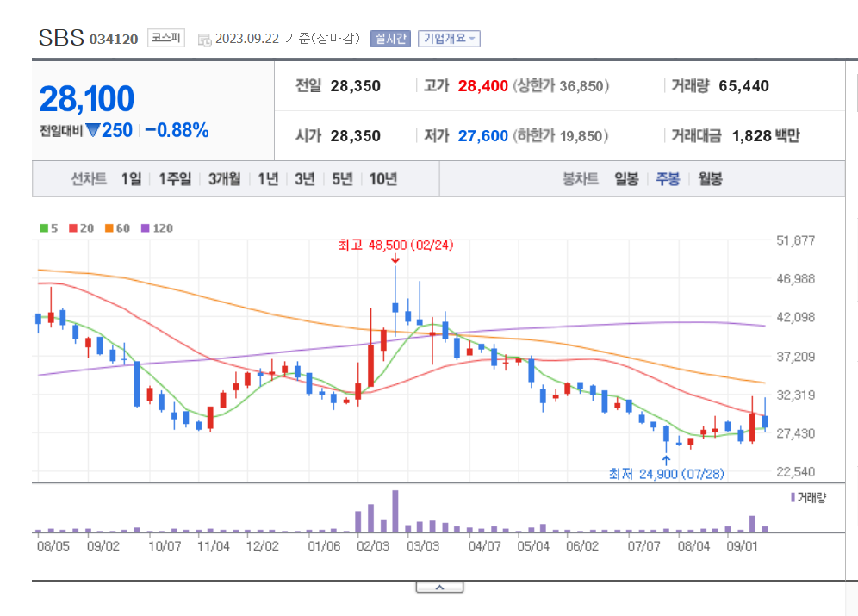Click the 거래대금 value 1,828 백만
This screenshot has width=858, height=616.
click(x=766, y=135)
